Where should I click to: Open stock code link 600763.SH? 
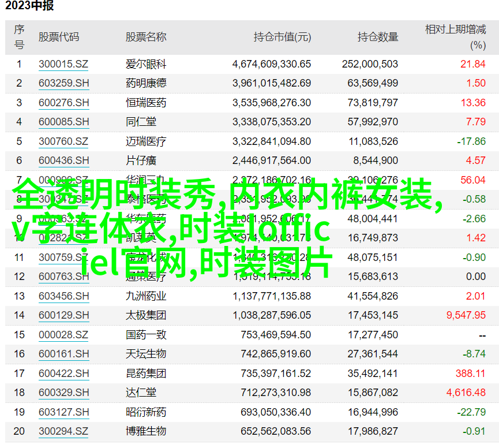pos(63,277)
